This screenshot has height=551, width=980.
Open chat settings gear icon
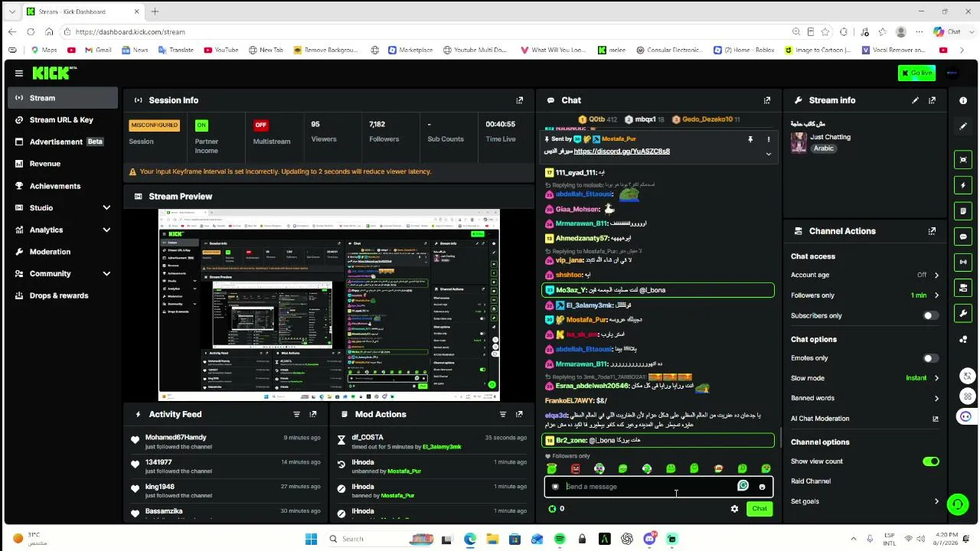coord(734,509)
